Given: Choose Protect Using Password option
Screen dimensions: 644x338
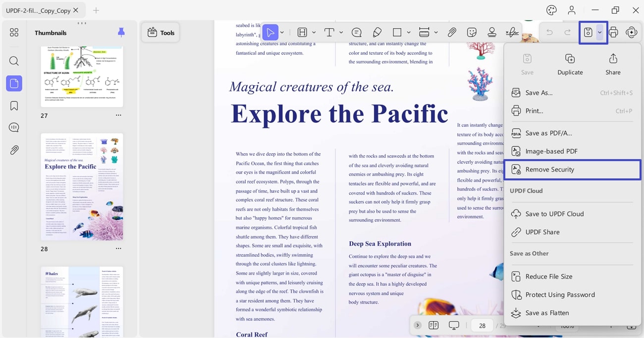Looking at the screenshot, I should pos(572,295).
